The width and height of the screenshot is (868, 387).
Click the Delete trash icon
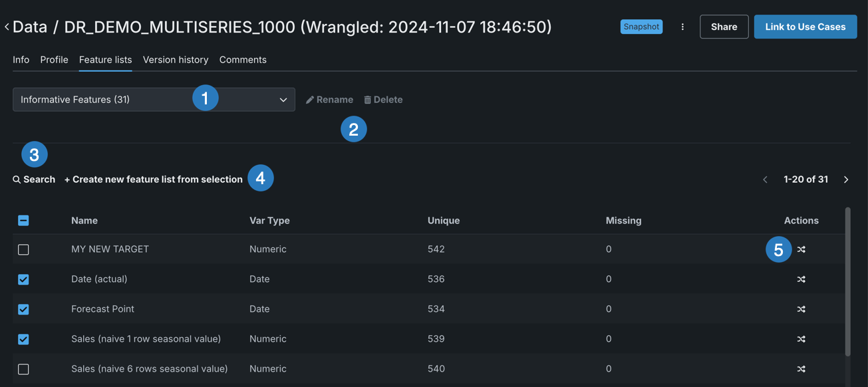pyautogui.click(x=368, y=100)
